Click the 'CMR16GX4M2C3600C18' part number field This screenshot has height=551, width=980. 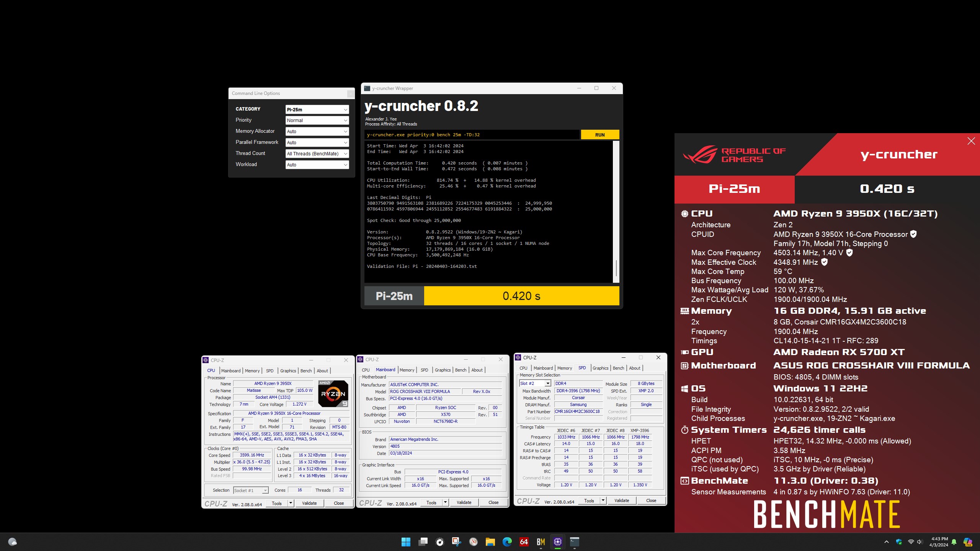(x=578, y=412)
